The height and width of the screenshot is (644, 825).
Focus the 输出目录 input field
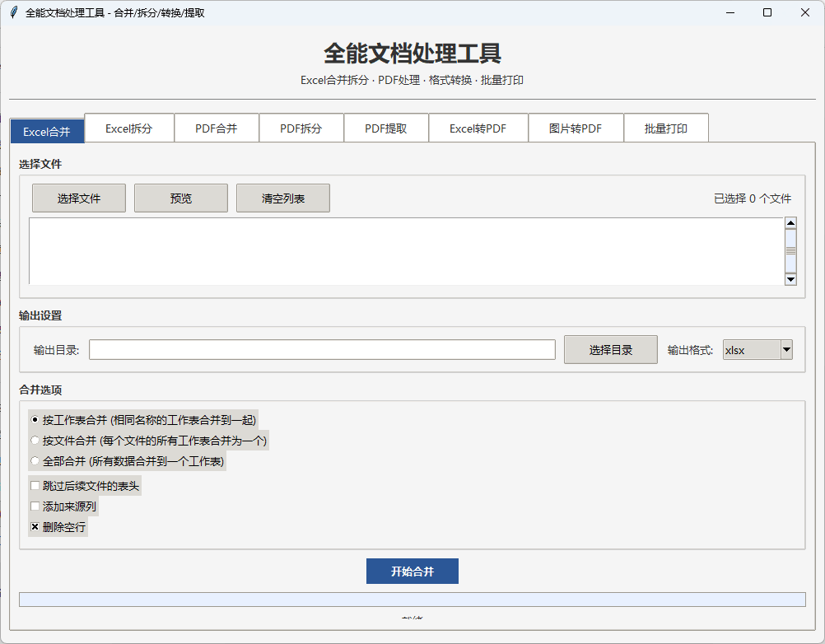(x=322, y=350)
